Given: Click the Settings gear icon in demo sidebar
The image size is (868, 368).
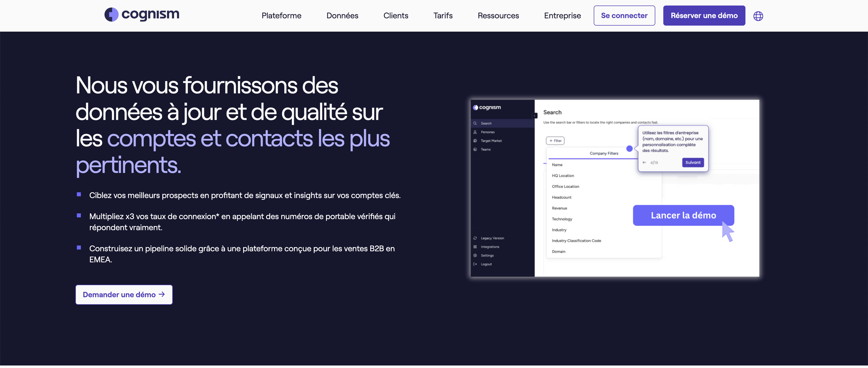Looking at the screenshot, I should (x=475, y=256).
